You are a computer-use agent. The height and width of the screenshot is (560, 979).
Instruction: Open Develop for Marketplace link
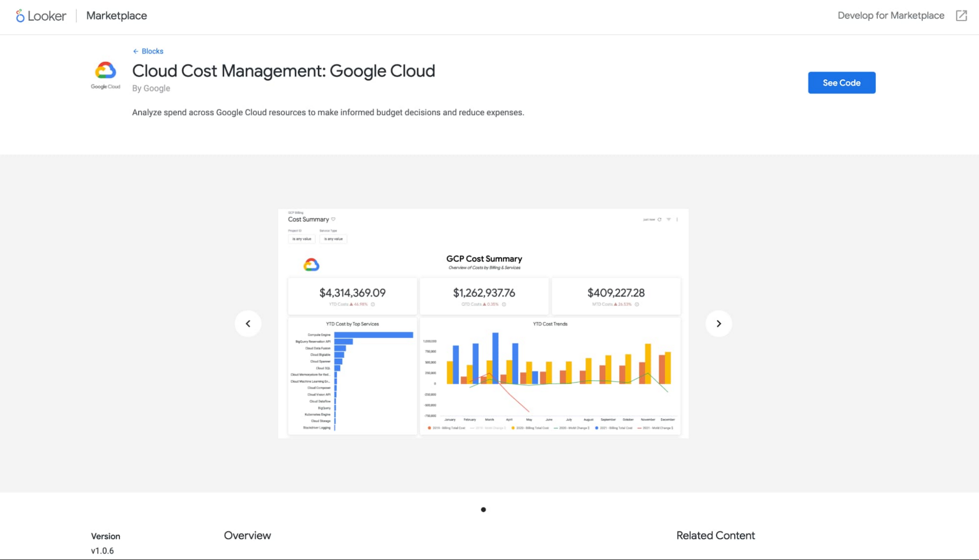point(891,16)
